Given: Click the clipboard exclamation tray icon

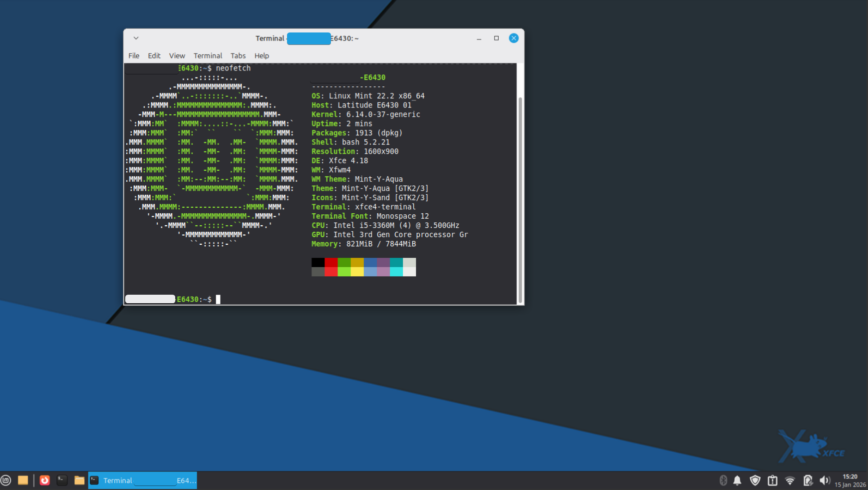Looking at the screenshot, I should pyautogui.click(x=773, y=481).
